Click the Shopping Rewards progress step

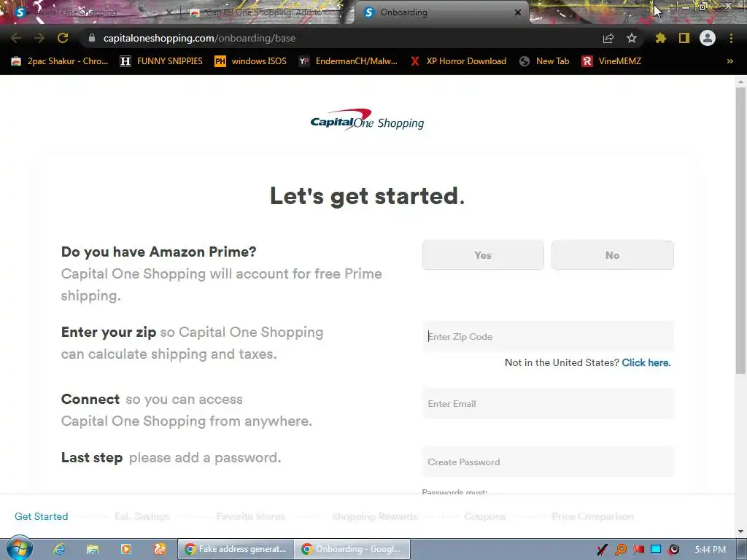pos(374,516)
